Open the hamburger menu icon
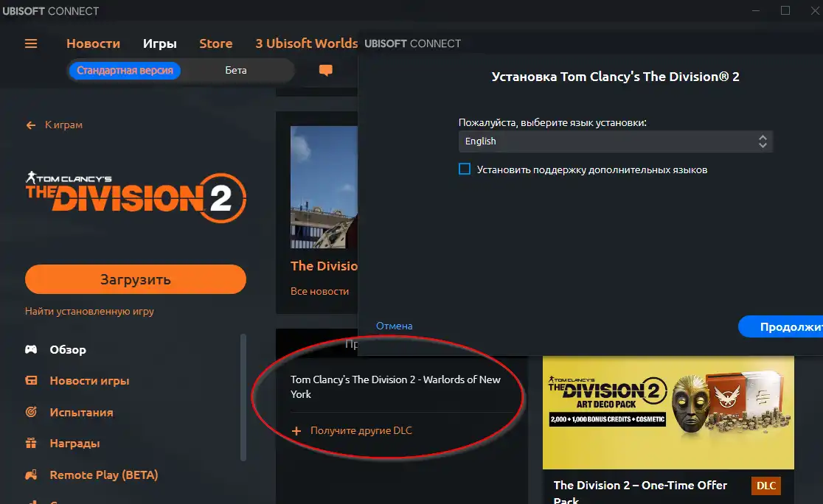 [31, 43]
